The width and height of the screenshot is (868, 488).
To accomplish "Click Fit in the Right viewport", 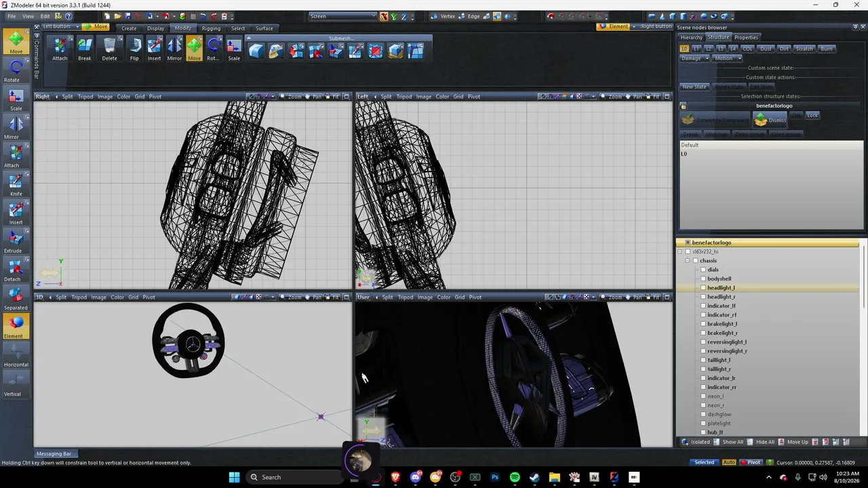I will pos(334,96).
